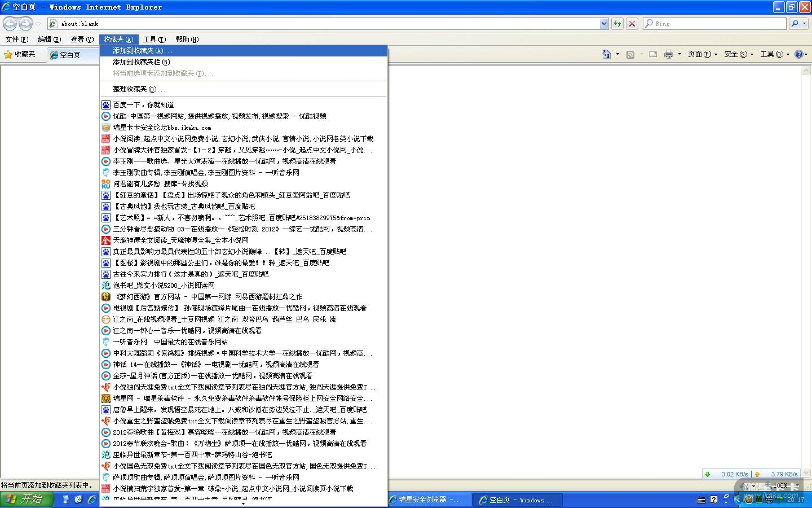Click the question mark help icon in the system tray
This screenshot has width=812, height=508.
click(714, 500)
